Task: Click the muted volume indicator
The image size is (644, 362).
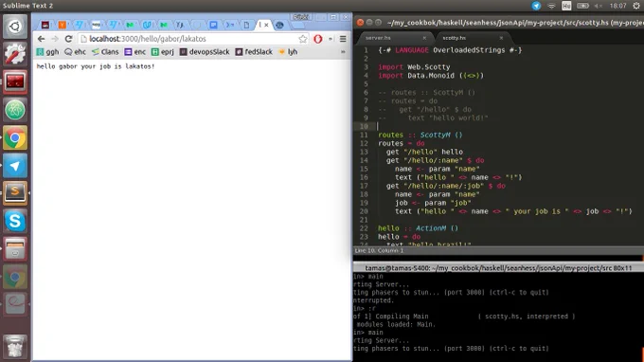Action: pos(599,6)
